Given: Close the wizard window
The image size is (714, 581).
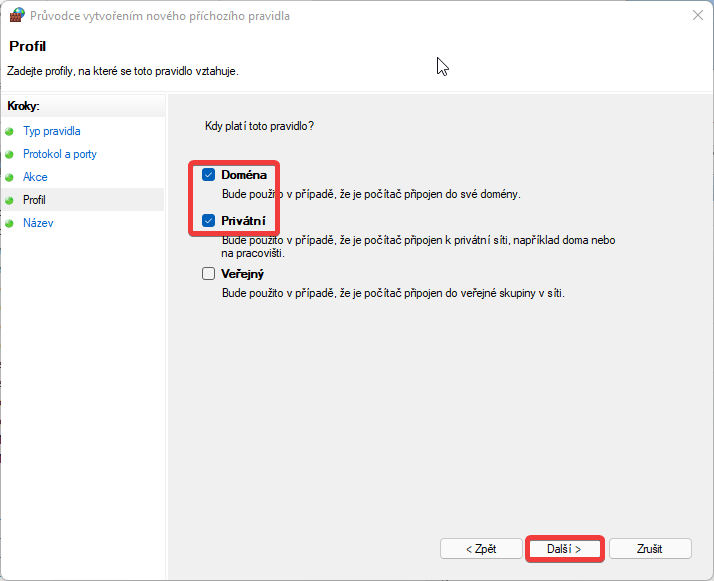Looking at the screenshot, I should [697, 15].
